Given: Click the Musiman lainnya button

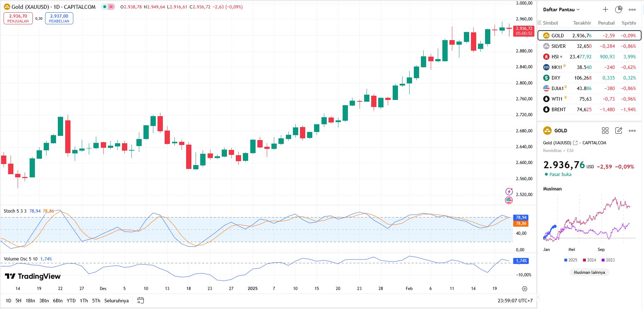Looking at the screenshot, I should (x=589, y=272).
